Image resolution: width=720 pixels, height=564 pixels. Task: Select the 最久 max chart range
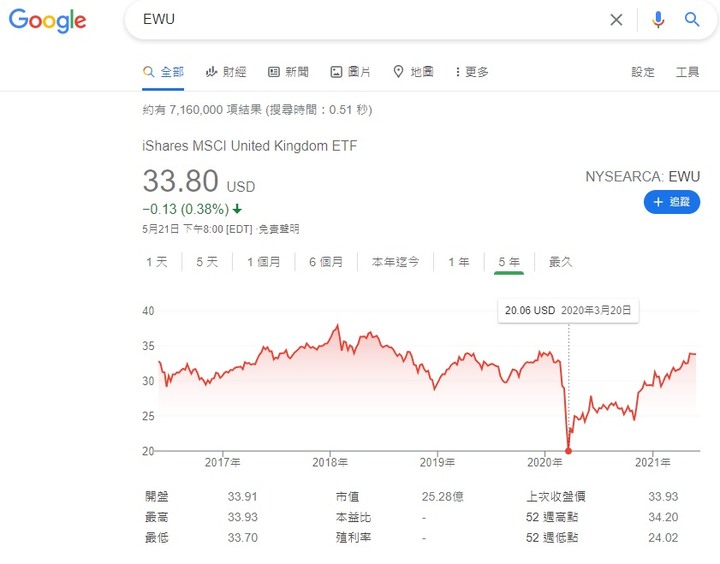click(561, 262)
